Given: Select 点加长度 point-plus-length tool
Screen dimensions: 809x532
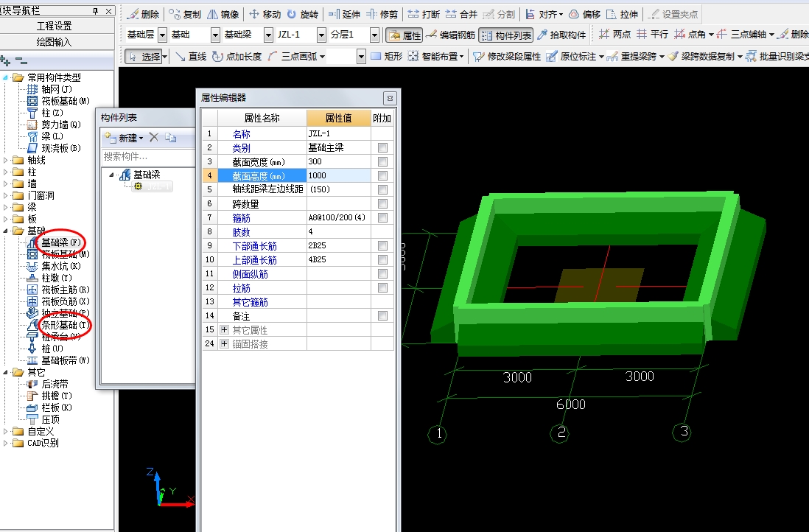Looking at the screenshot, I should click(237, 56).
